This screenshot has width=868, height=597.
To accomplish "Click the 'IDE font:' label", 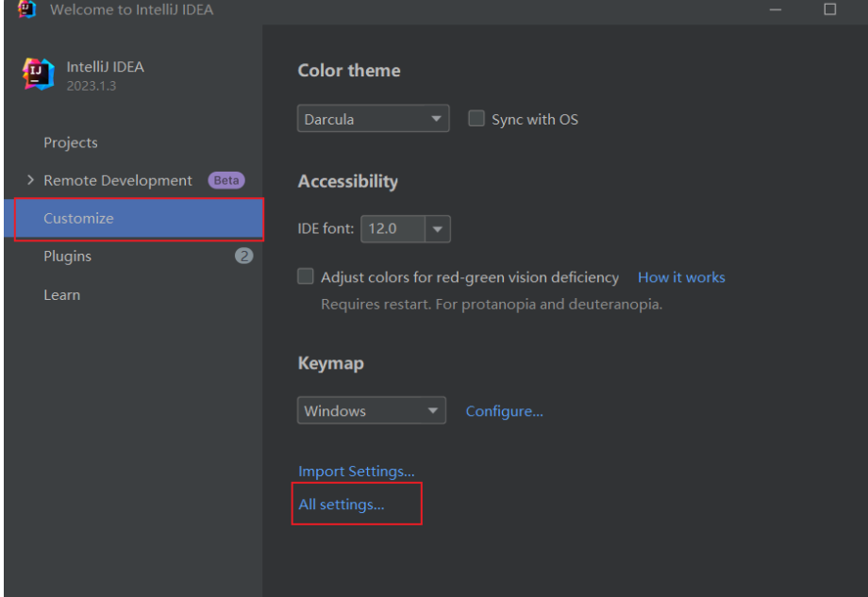I will click(x=325, y=228).
